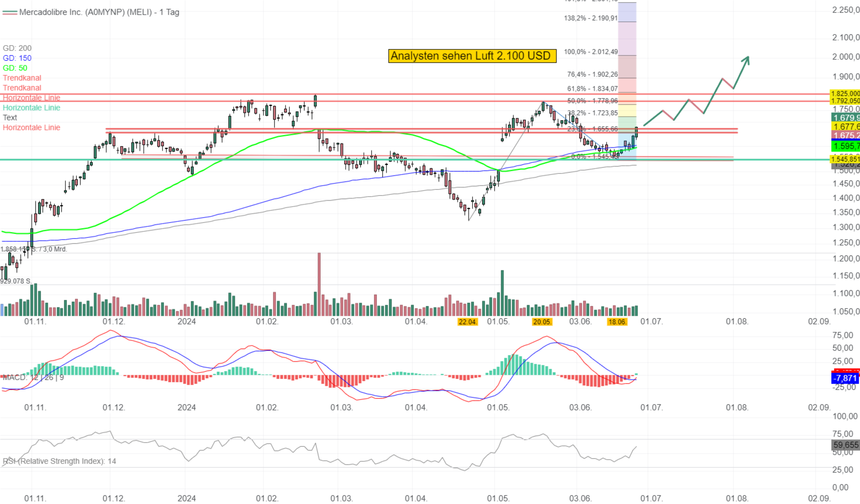Click the yellow 'Analysten sehen Luft 2.100 USD' note
The height and width of the screenshot is (504, 860).
point(472,56)
